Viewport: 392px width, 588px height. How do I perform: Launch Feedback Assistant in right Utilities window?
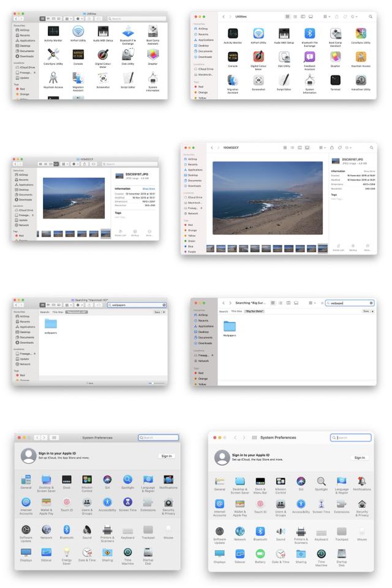(309, 58)
